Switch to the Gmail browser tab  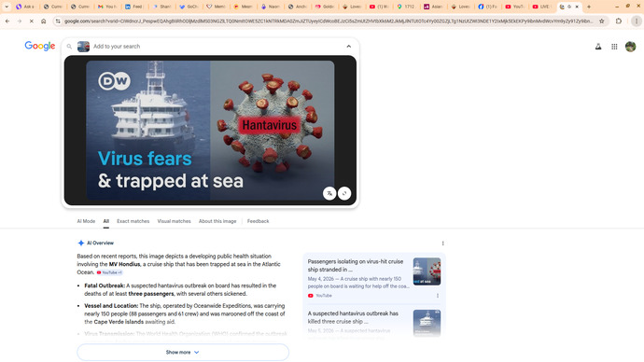click(x=106, y=7)
